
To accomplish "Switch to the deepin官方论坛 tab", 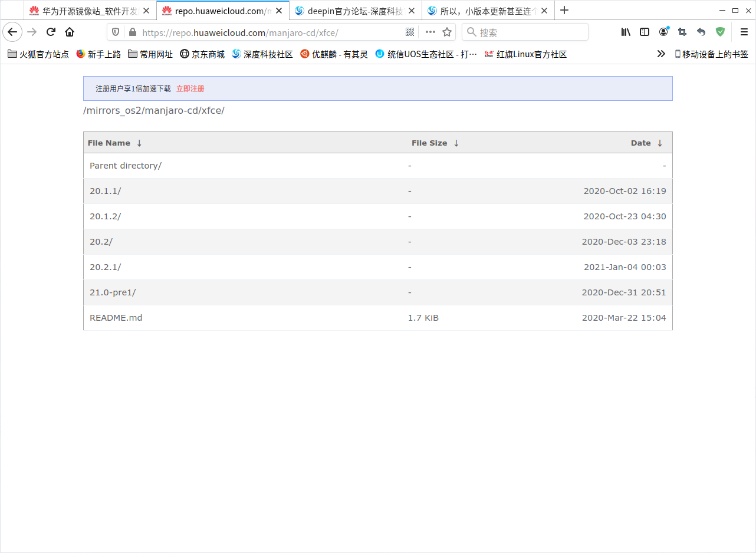I will [356, 11].
